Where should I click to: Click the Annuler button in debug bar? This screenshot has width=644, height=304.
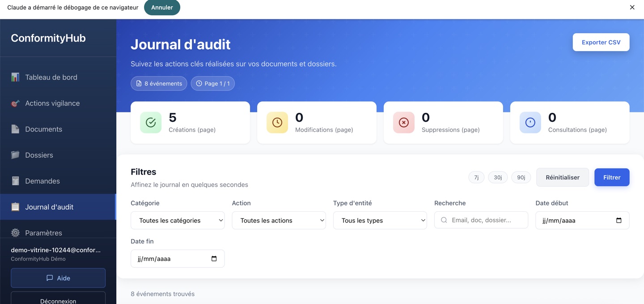click(x=162, y=8)
